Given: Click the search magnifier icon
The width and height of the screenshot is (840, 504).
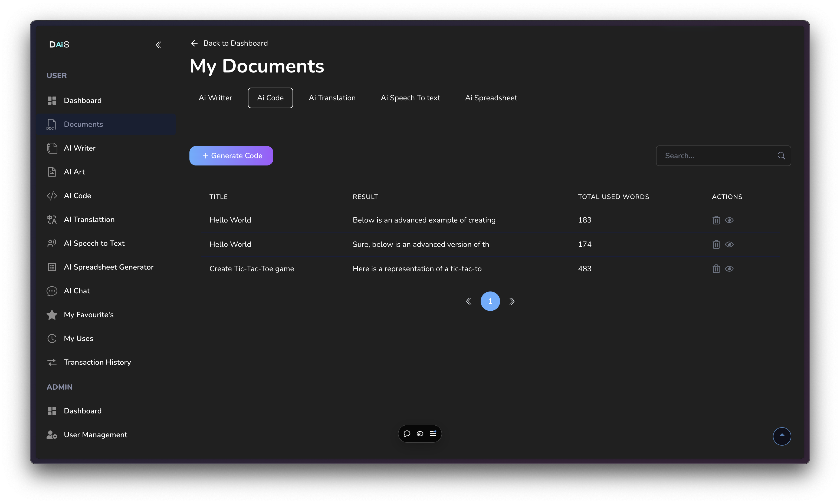Looking at the screenshot, I should point(781,156).
